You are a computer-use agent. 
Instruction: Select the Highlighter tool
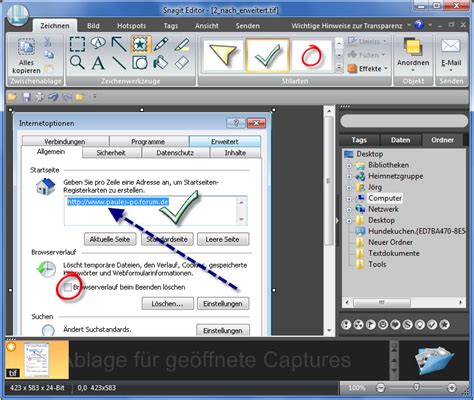182,44
